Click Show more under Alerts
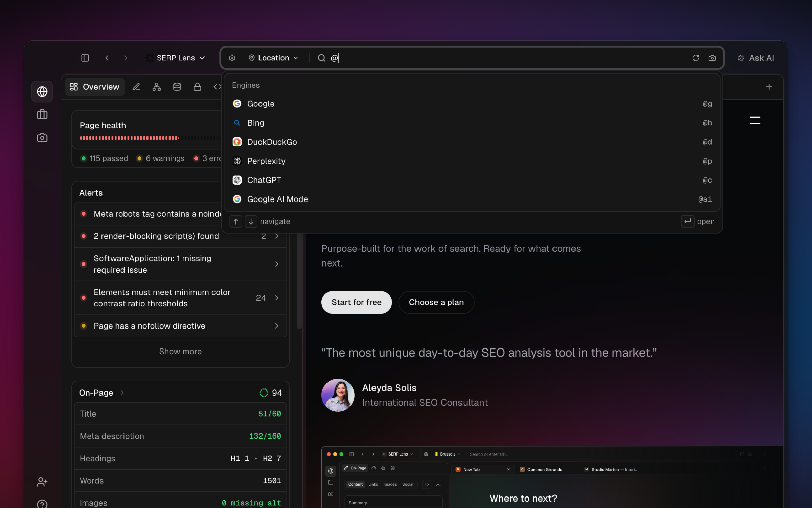 pyautogui.click(x=180, y=352)
